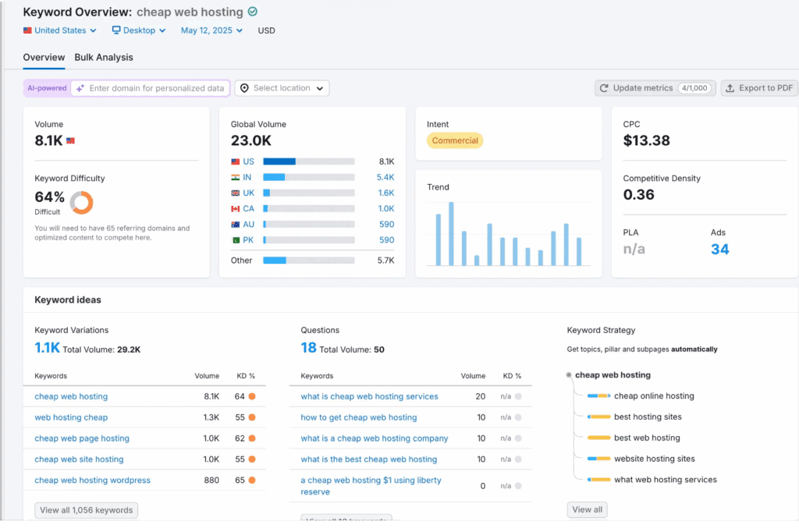The image size is (799, 532).
Task: Switch to the Bulk Analysis tab
Action: tap(103, 57)
